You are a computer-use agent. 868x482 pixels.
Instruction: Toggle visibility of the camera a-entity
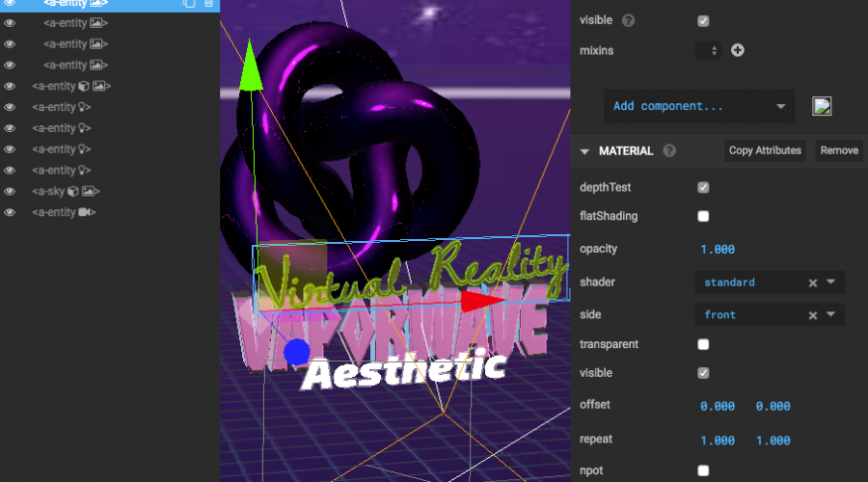point(10,212)
